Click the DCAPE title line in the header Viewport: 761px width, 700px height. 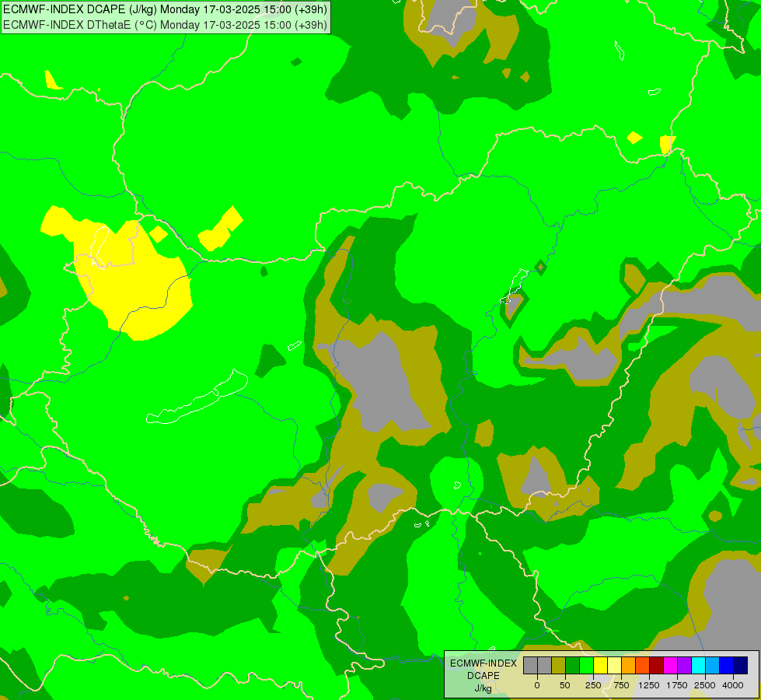coord(165,9)
